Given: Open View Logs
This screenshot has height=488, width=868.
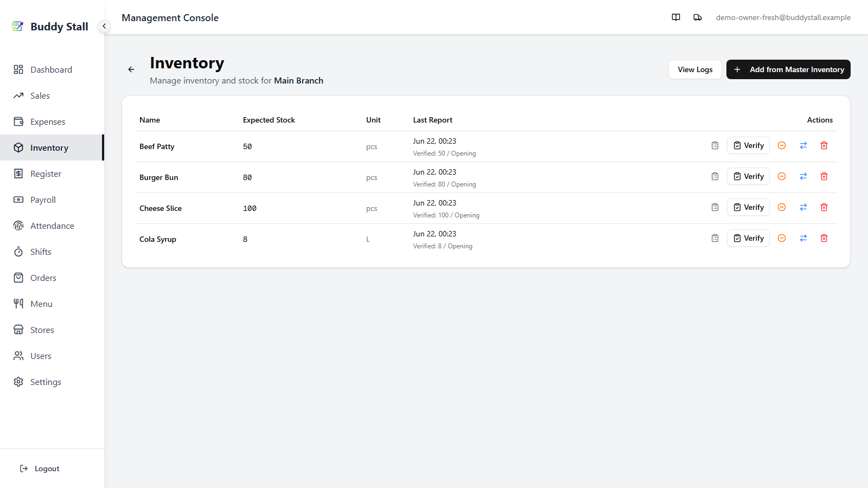Looking at the screenshot, I should point(695,69).
